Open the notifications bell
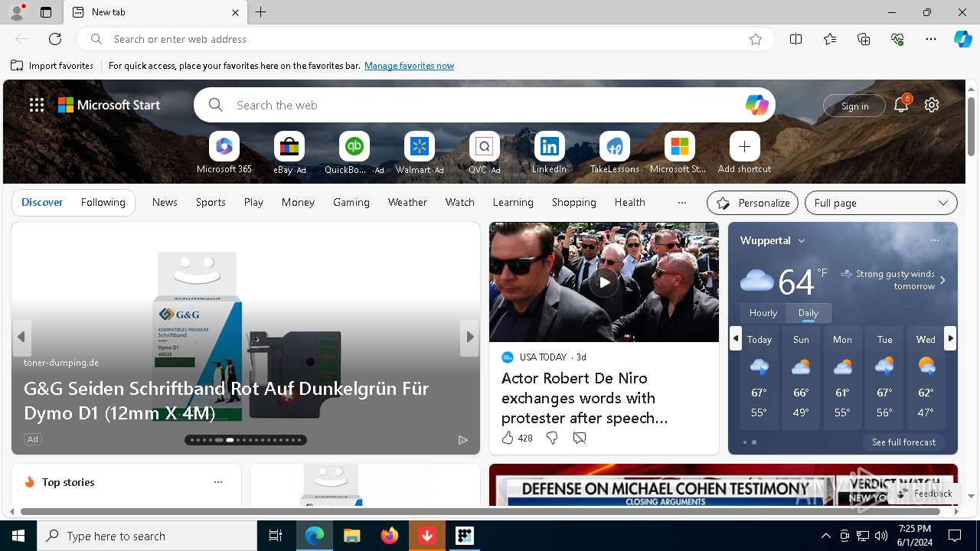 tap(901, 105)
